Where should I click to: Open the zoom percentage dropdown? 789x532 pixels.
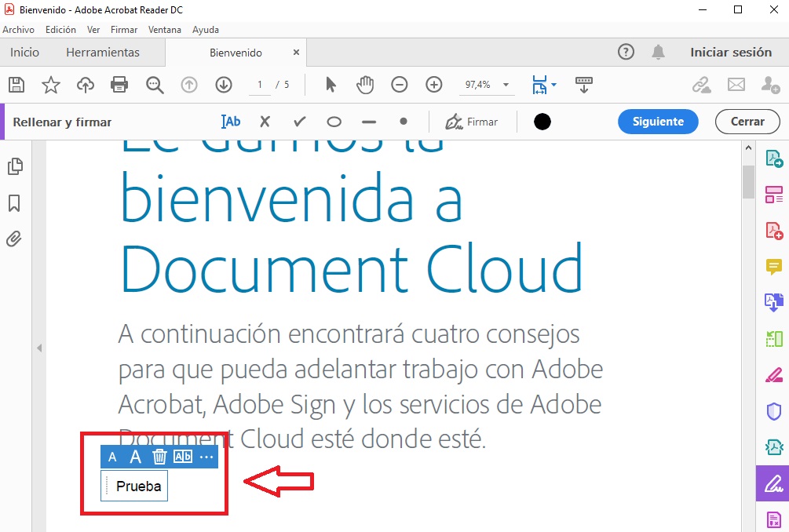click(506, 85)
